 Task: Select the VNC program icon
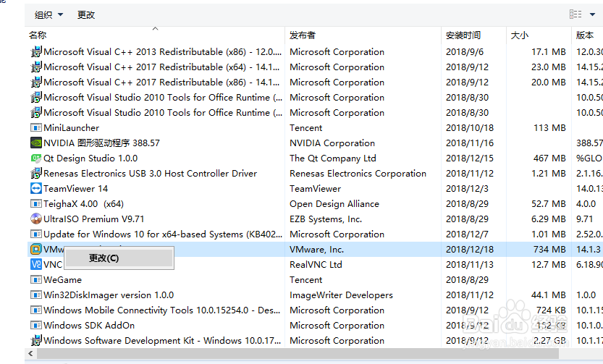coord(36,264)
